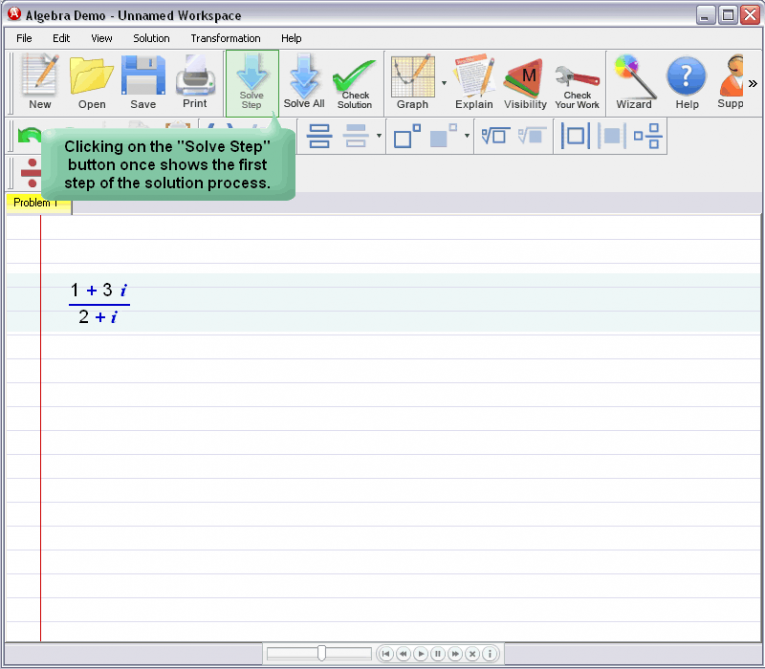Screen dimensions: 765x669
Task: Open the Solution menu
Action: click(151, 38)
